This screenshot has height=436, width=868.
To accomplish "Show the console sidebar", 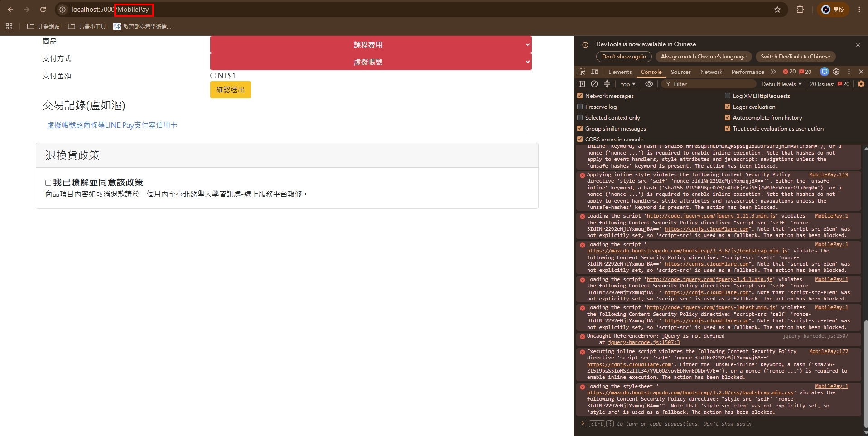I will pos(582,84).
